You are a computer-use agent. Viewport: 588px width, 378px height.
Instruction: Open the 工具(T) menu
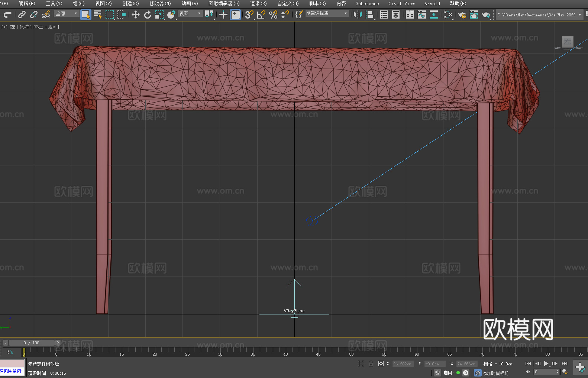point(54,3)
